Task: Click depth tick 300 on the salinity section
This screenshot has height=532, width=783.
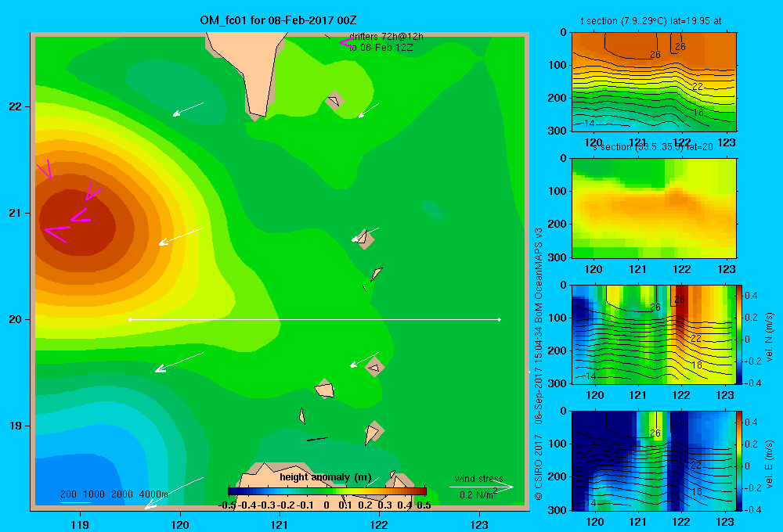Action: pyautogui.click(x=557, y=257)
